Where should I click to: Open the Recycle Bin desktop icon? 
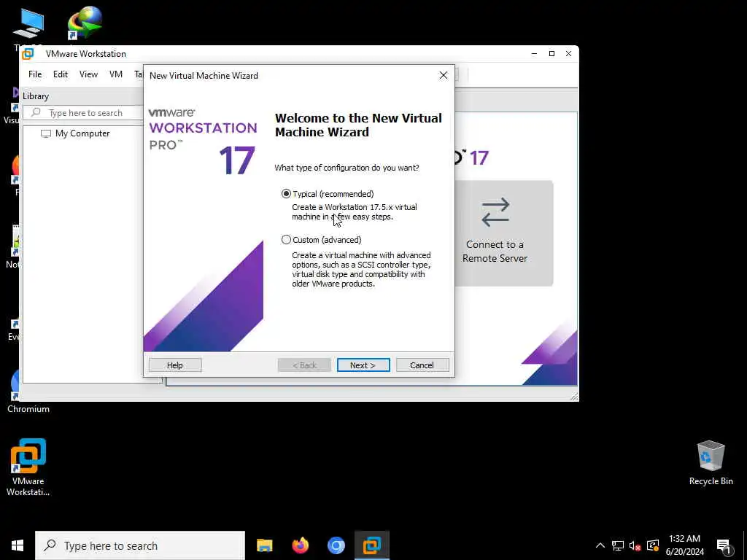pos(711,463)
